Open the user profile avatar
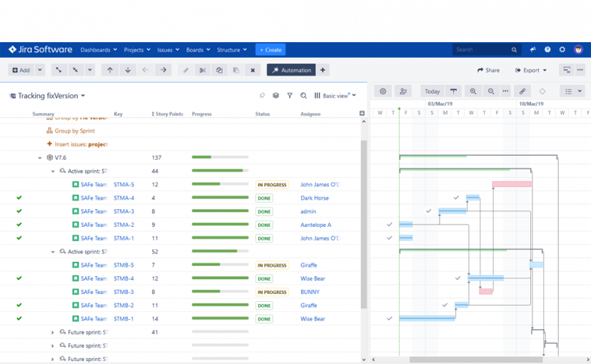This screenshot has height=364, width=591. click(578, 49)
